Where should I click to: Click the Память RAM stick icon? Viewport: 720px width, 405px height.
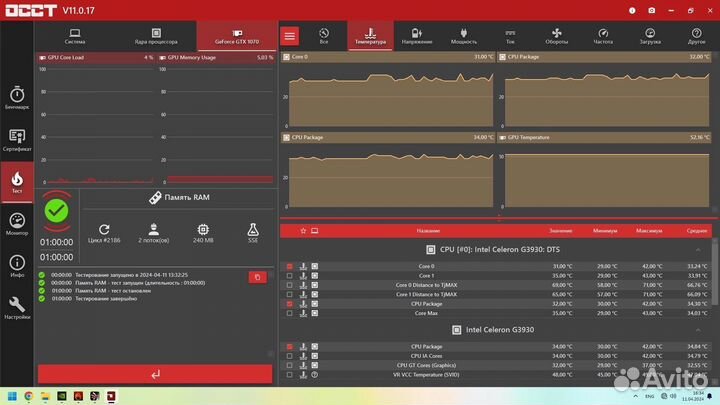tap(155, 197)
